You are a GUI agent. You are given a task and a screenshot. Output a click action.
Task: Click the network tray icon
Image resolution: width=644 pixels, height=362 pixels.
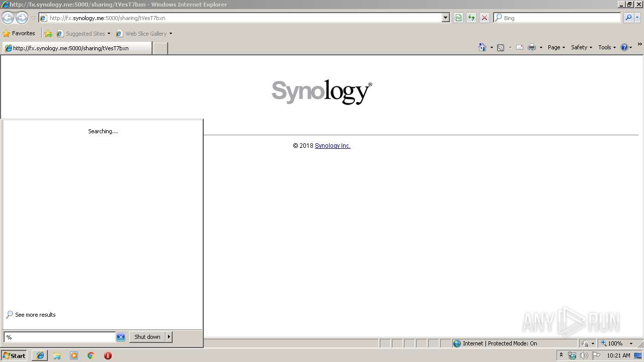572,355
